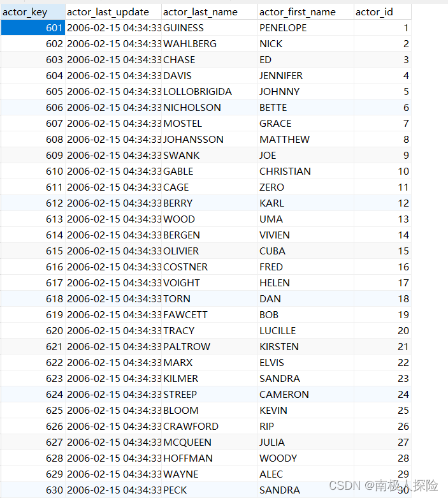
Task: Select first name CUBA
Action: 272,251
